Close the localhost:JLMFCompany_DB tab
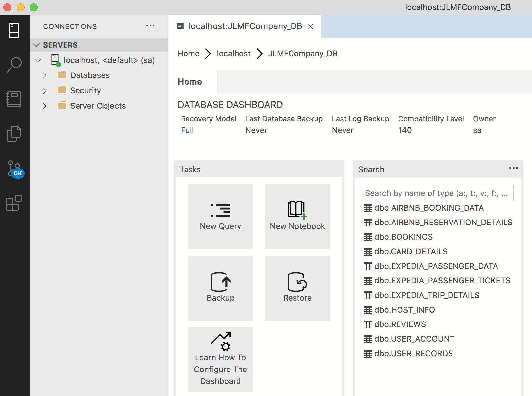 [310, 26]
